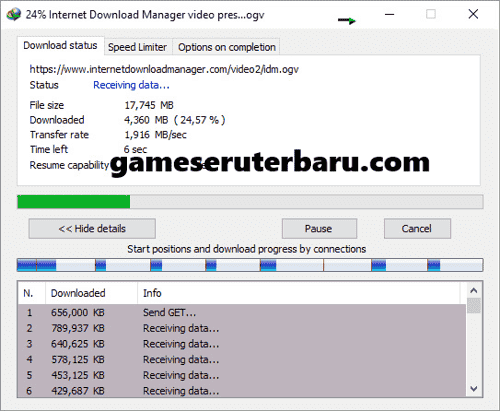
Task: Select connection row 6 with 429,687 KB
Action: [242, 390]
